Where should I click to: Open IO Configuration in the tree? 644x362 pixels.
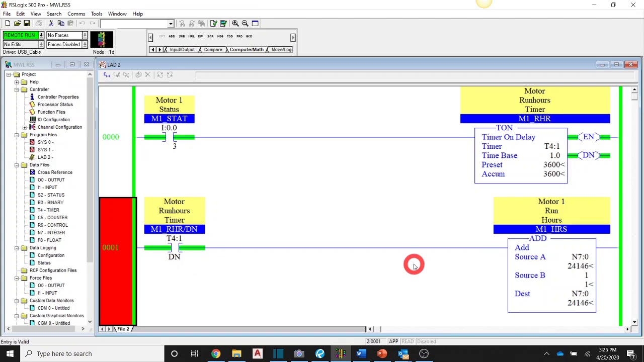point(53,119)
